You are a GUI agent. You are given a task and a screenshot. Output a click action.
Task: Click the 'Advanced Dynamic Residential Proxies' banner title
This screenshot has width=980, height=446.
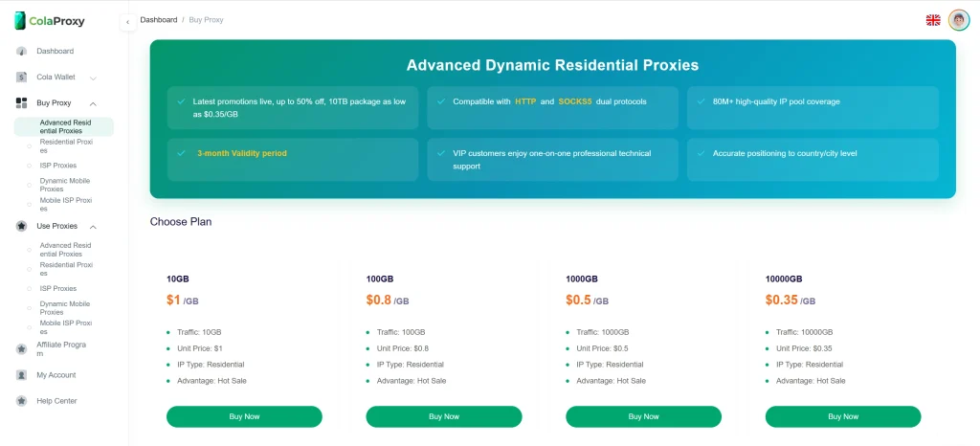point(552,65)
